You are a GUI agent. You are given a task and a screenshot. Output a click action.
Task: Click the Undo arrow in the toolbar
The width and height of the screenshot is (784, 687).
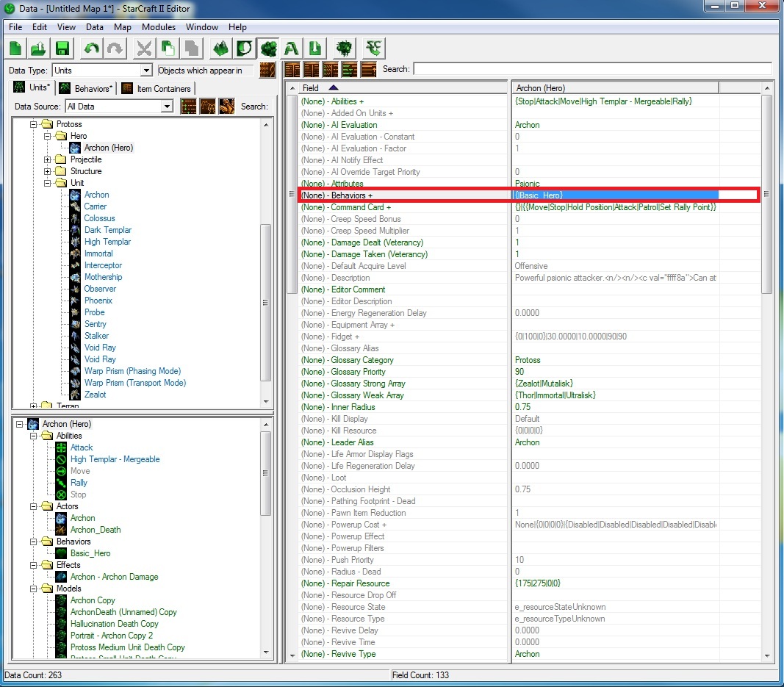click(92, 48)
